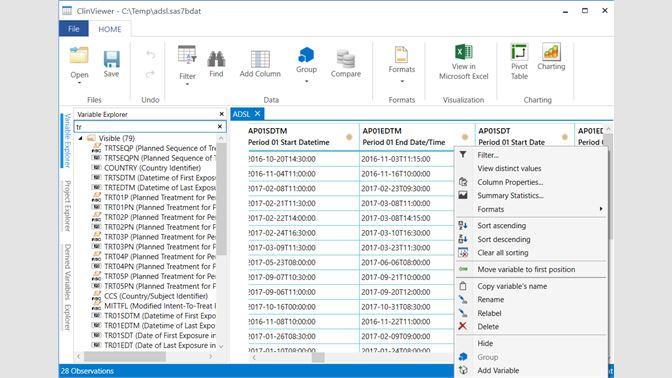
Task: Choose Relabel in the context menu
Action: click(x=489, y=313)
